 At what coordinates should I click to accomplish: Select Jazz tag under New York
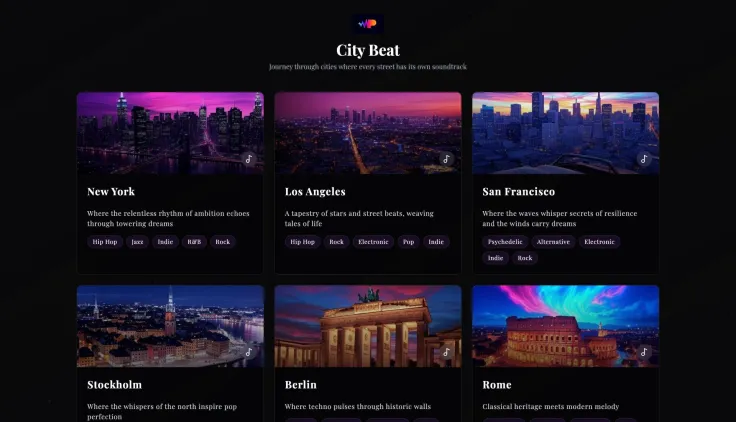click(x=138, y=242)
